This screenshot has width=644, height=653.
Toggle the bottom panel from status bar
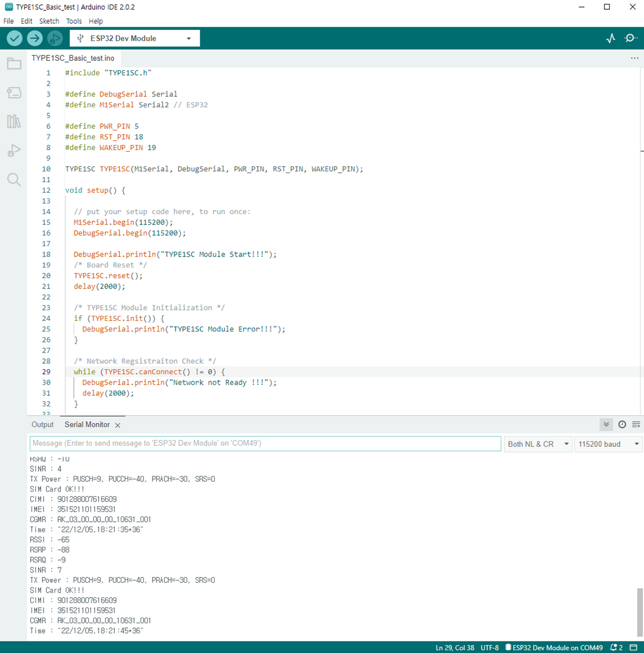[x=634, y=648]
